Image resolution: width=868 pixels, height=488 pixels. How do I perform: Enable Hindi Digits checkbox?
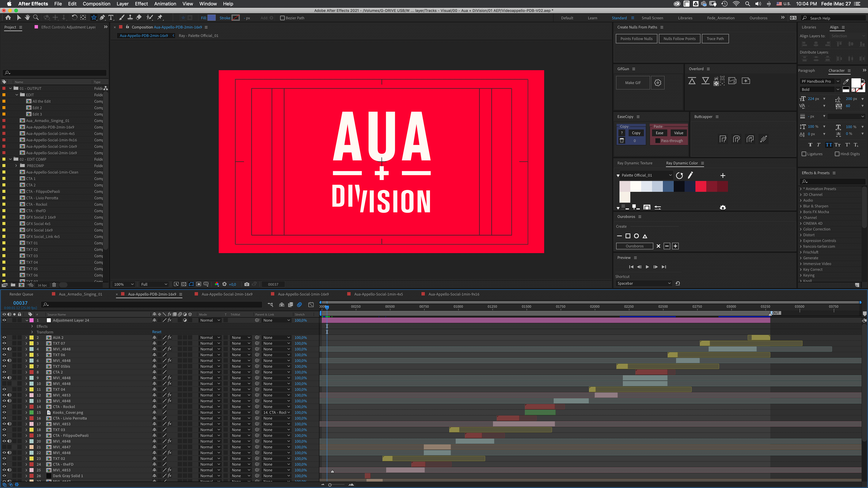[837, 154]
